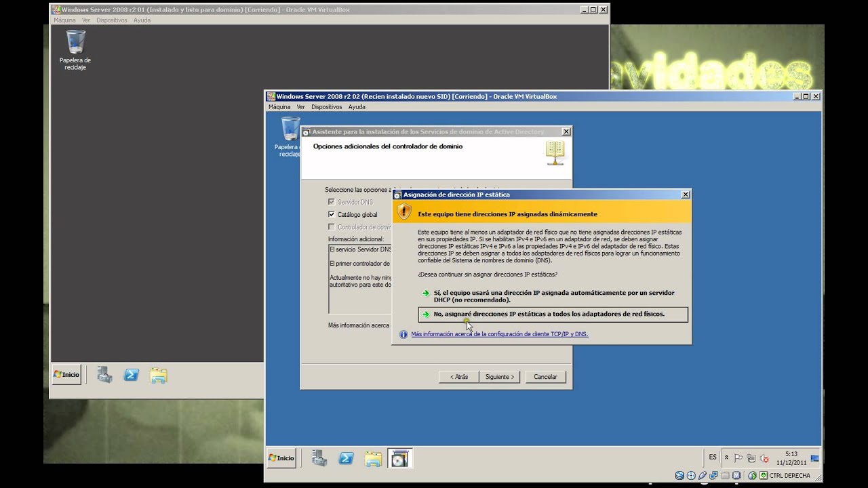This screenshot has height=488, width=868.
Task: Click Server Manager icon in Server 01 taskbar
Action: [x=104, y=375]
